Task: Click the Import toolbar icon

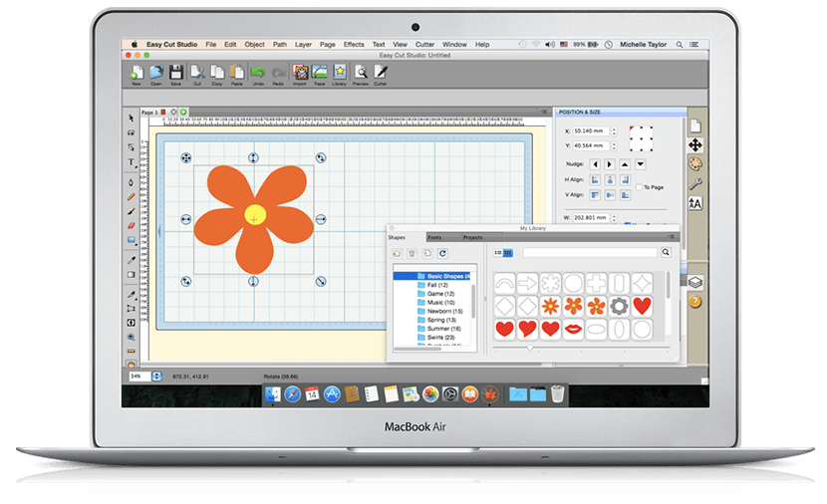Action: click(x=300, y=74)
